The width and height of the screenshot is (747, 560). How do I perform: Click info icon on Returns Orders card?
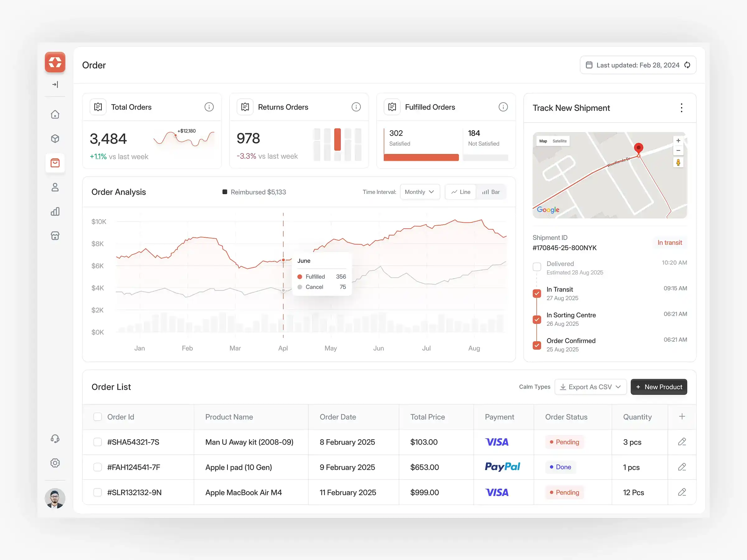356,107
